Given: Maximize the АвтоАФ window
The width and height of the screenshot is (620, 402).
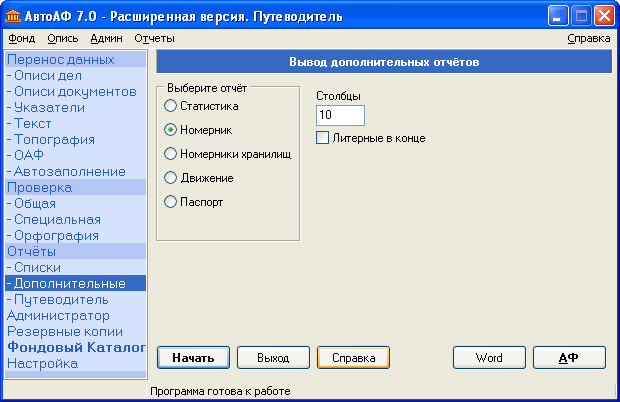Looking at the screenshot, I should [581, 16].
